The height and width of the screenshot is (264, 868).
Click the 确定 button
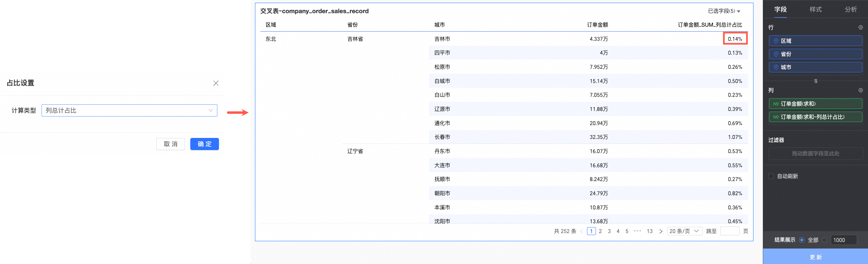tap(204, 144)
